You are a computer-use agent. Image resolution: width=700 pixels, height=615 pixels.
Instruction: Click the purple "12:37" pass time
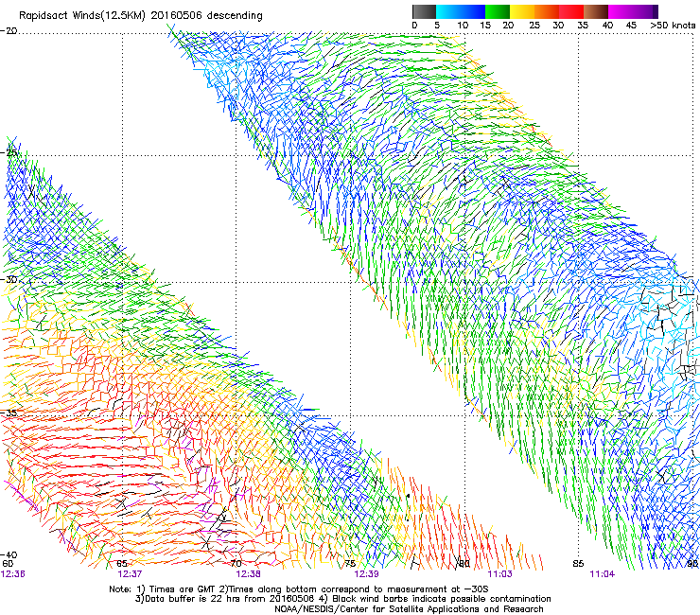click(x=130, y=574)
